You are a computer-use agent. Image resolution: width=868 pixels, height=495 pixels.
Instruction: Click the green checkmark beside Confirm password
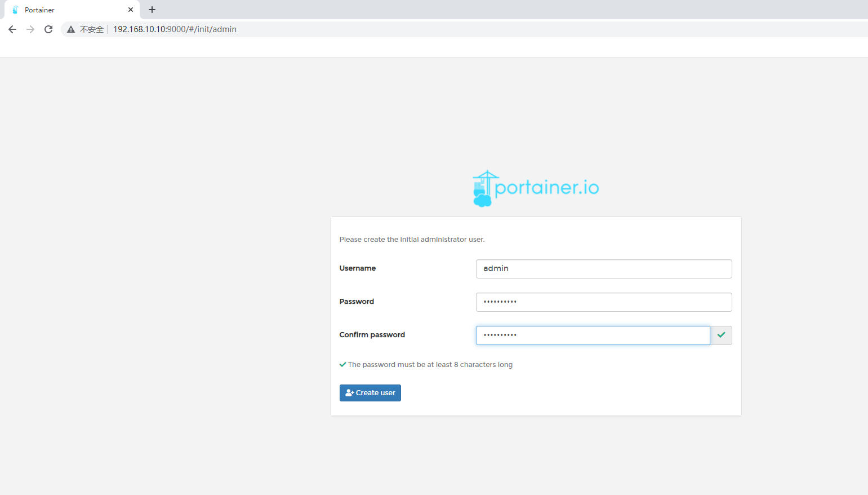pos(721,335)
